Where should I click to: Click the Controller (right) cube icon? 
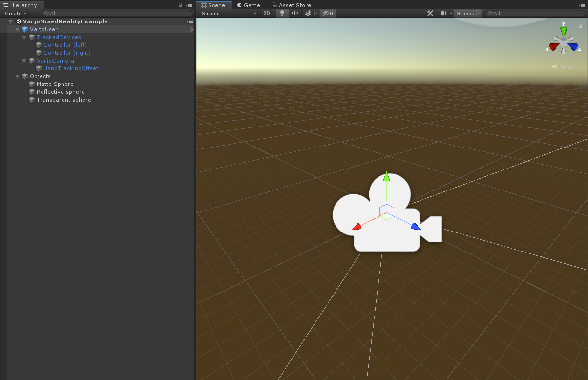[x=39, y=53]
